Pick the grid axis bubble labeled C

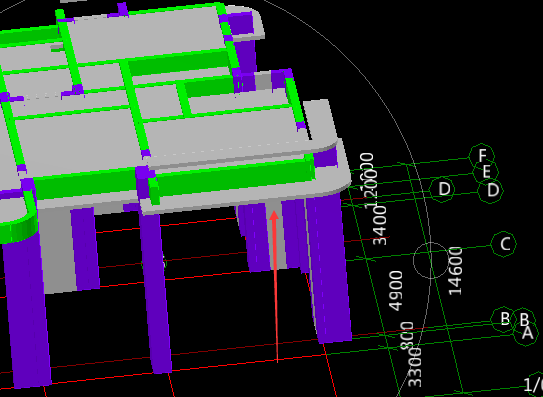coord(504,244)
